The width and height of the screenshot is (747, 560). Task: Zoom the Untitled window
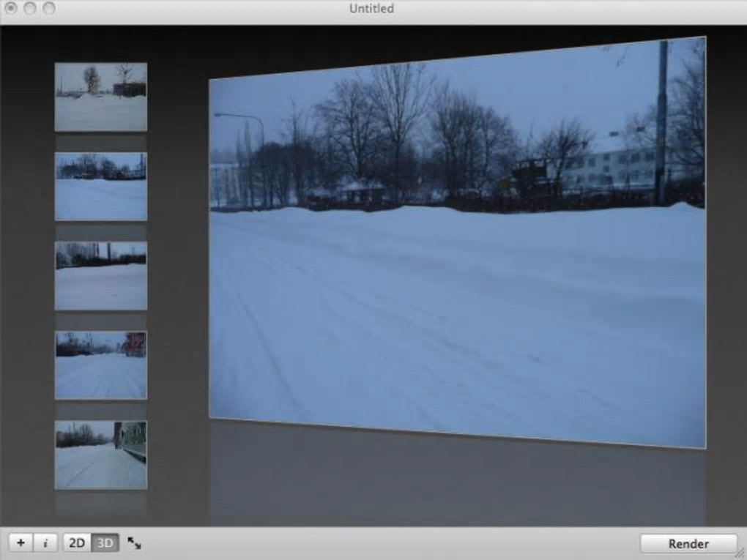pos(48,8)
